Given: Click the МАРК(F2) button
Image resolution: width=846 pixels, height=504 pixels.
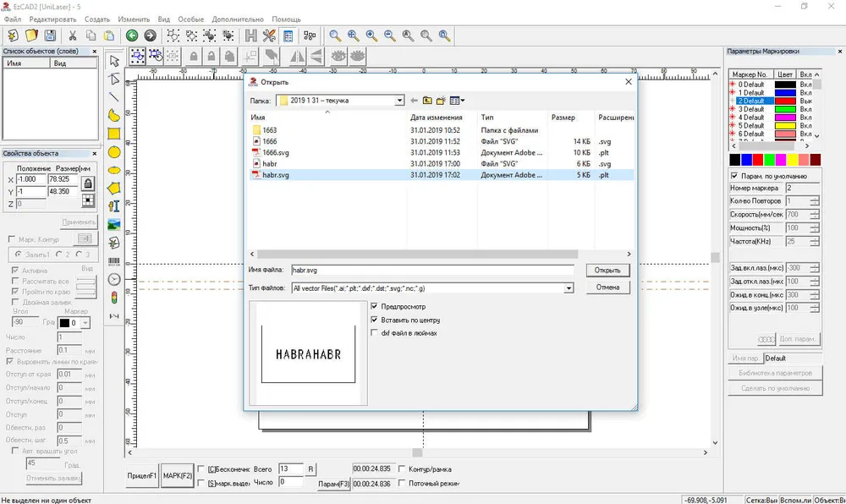Looking at the screenshot, I should (178, 476).
